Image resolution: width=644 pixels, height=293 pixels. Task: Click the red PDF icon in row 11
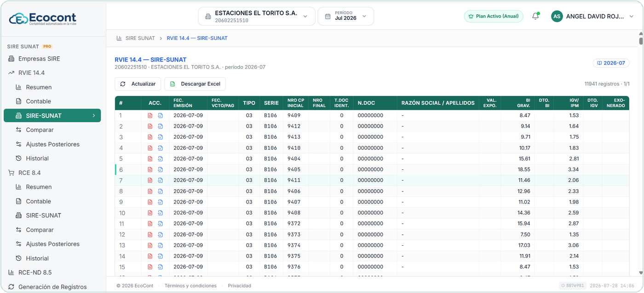pyautogui.click(x=150, y=223)
